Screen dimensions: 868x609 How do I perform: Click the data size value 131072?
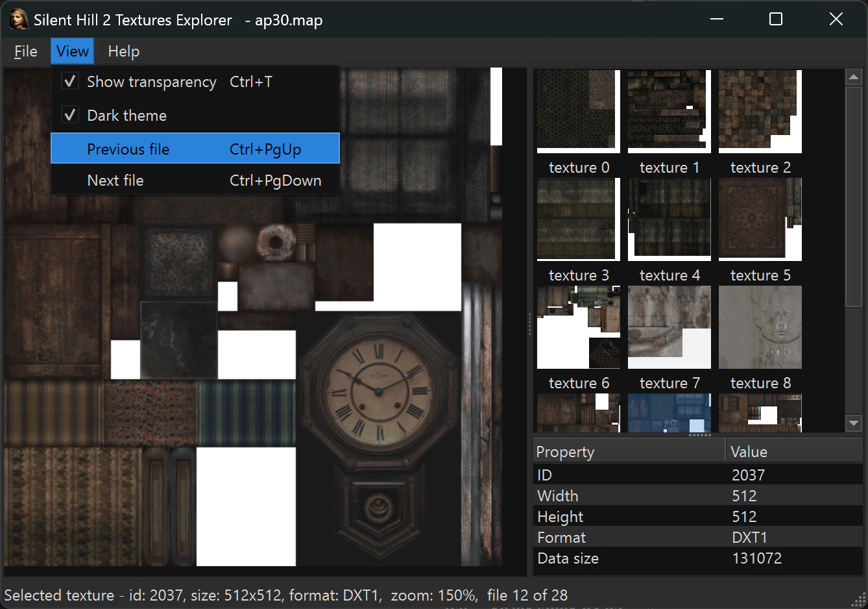coord(756,558)
